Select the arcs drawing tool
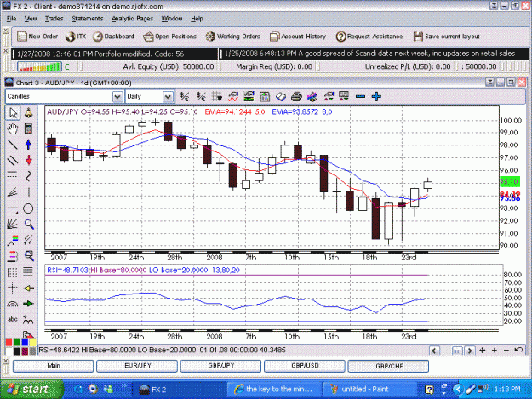532x399 pixels. tap(13, 304)
